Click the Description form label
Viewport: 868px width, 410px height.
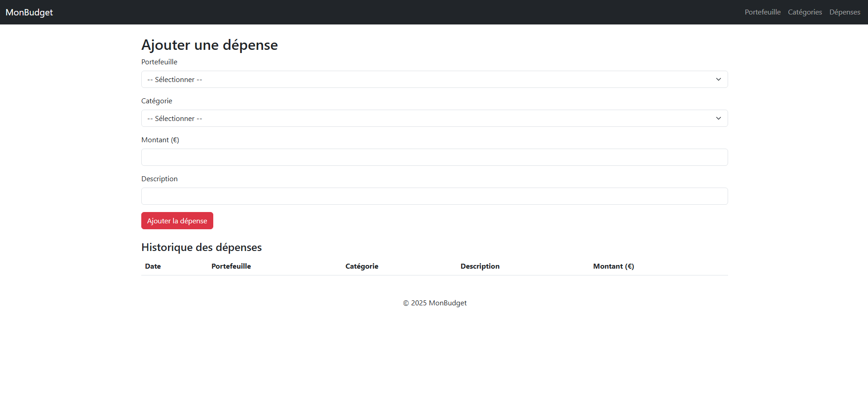pos(159,179)
